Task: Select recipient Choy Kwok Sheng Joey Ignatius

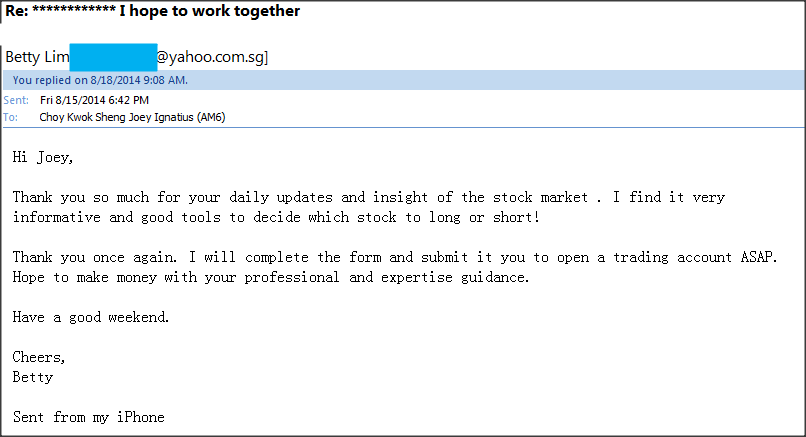Action: coord(116,117)
